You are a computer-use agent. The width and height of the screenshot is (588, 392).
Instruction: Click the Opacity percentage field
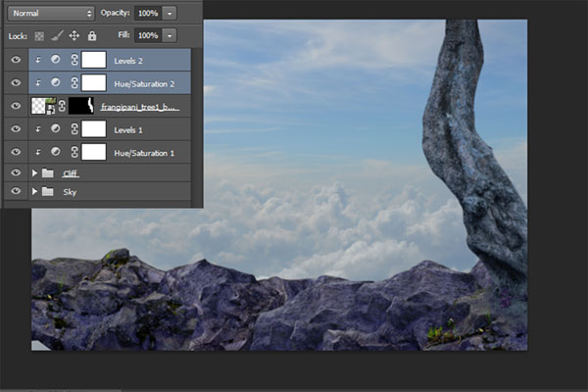pyautogui.click(x=148, y=14)
